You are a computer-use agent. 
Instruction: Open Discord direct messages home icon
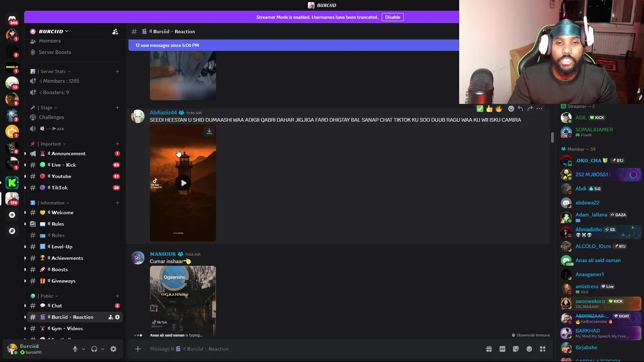pos(12,19)
